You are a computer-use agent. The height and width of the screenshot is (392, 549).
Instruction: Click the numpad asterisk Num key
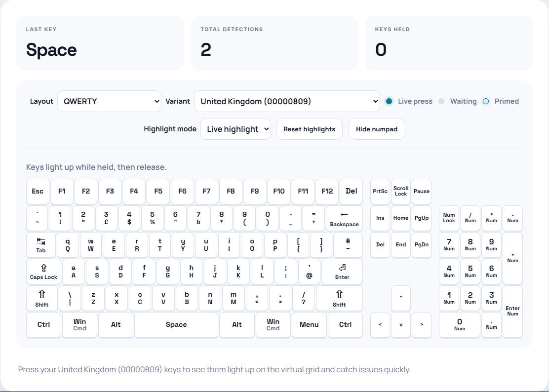pyautogui.click(x=492, y=218)
